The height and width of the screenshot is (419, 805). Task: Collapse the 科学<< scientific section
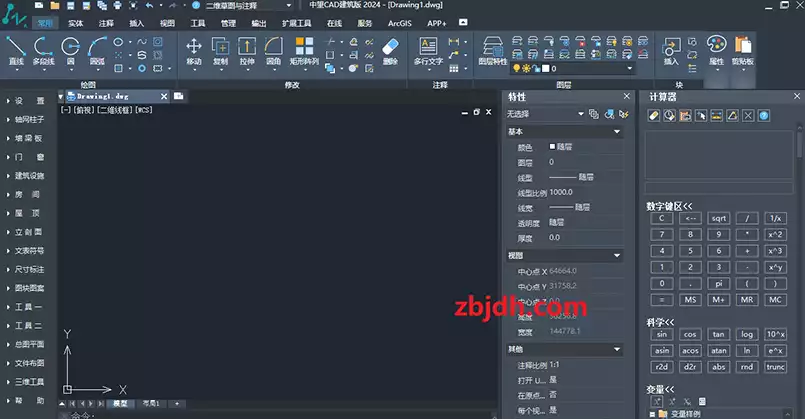point(660,322)
